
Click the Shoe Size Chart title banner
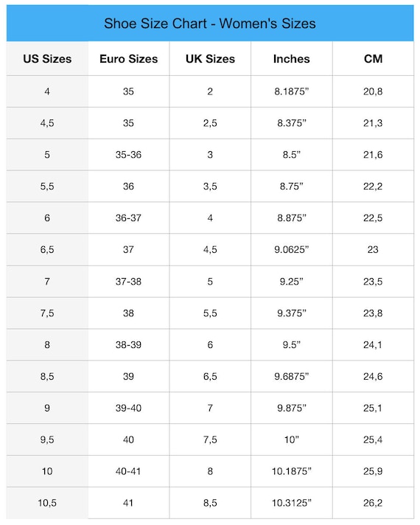pyautogui.click(x=210, y=23)
